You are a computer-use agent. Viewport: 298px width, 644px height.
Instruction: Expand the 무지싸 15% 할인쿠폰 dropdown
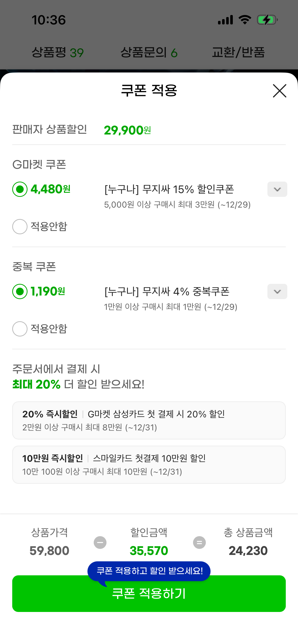[277, 189]
